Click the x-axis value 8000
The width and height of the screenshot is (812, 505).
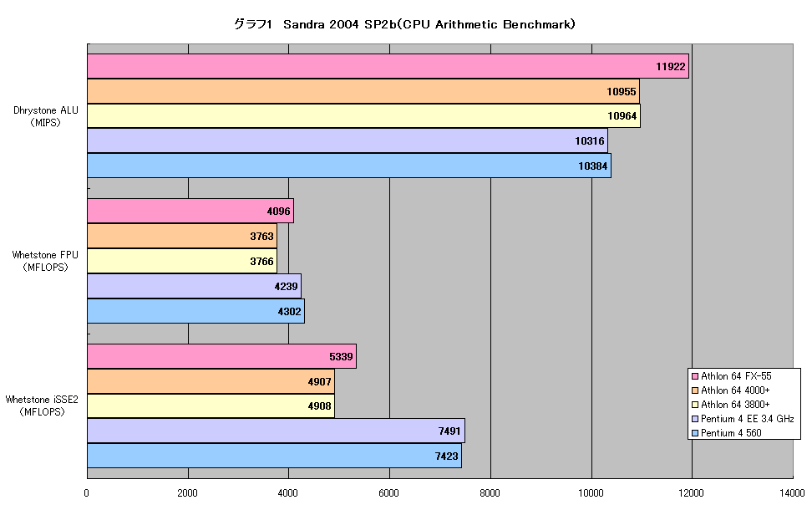point(490,492)
